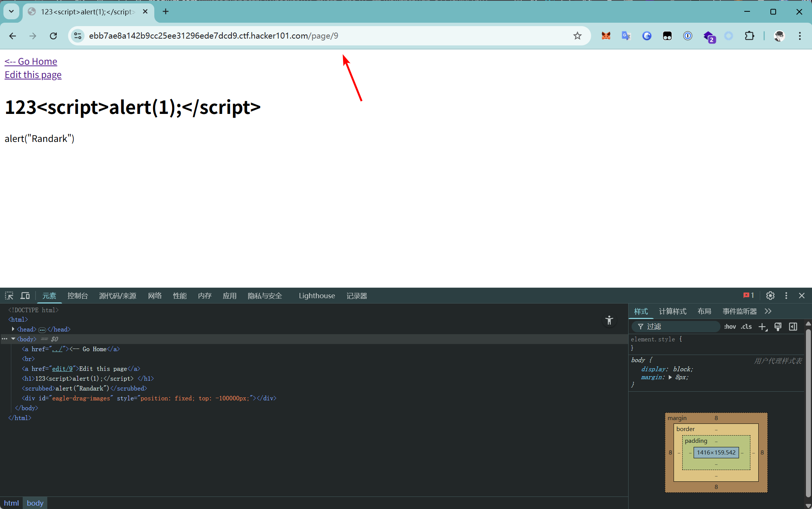Click the '<-- Go Home' link

[31, 61]
